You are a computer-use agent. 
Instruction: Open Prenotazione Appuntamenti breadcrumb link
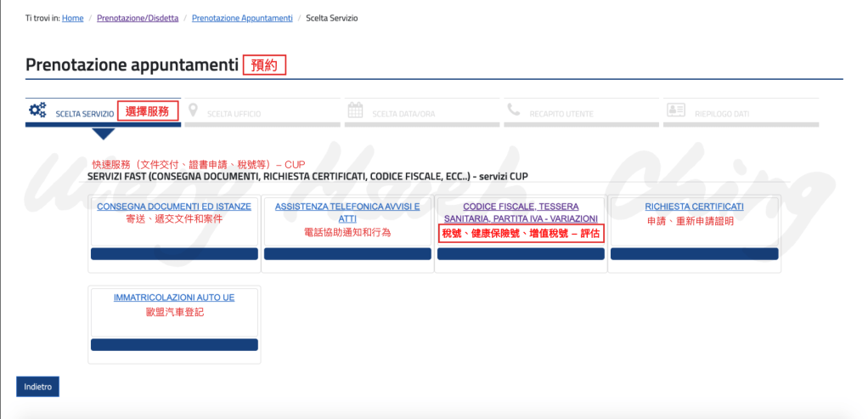(242, 18)
